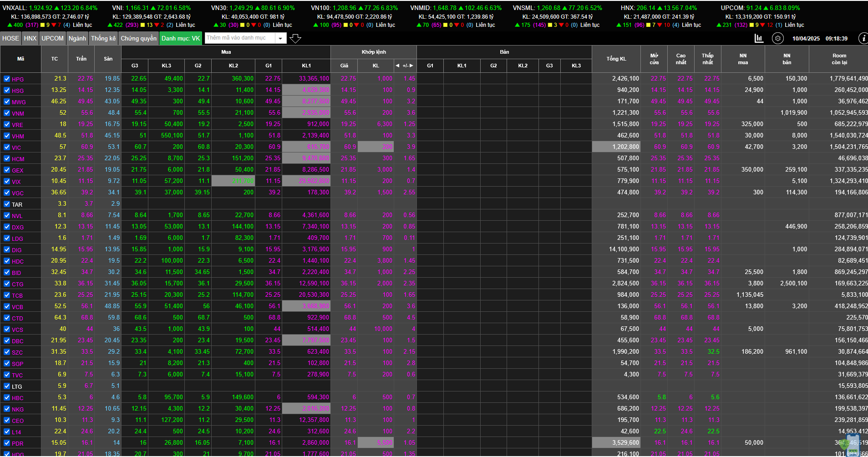Click CTG NN bán value 2,500,100

[794, 284]
